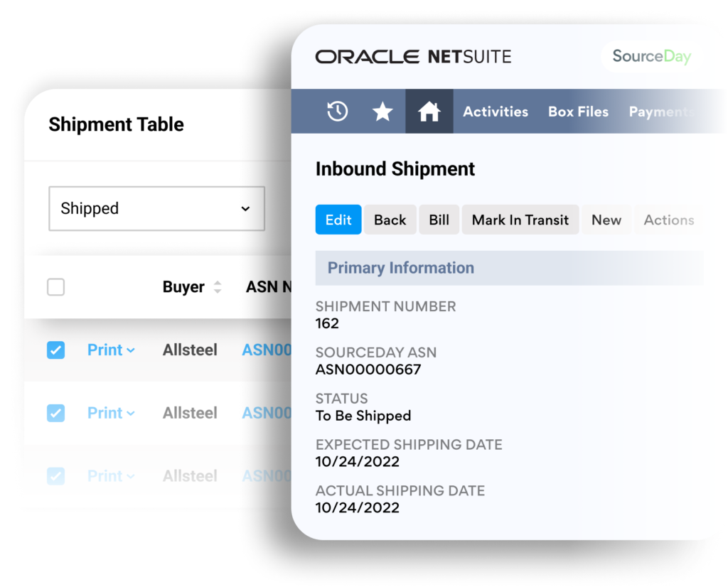Image resolution: width=728 pixels, height=587 pixels.
Task: Click Allsteel buyer in first row
Action: pos(190,350)
